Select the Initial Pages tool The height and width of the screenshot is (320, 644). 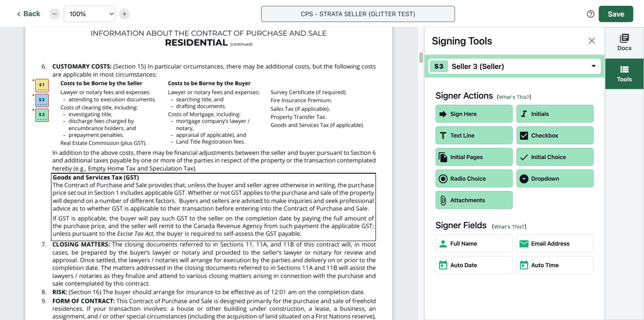tap(474, 157)
